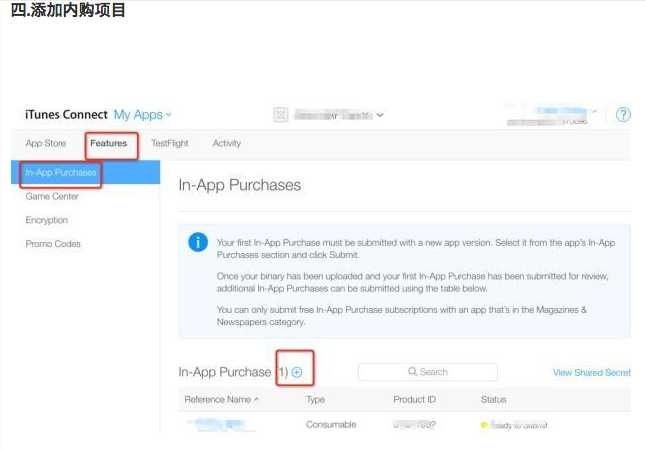Select Promo Codes in the sidebar
The height and width of the screenshot is (450, 646).
click(x=53, y=244)
